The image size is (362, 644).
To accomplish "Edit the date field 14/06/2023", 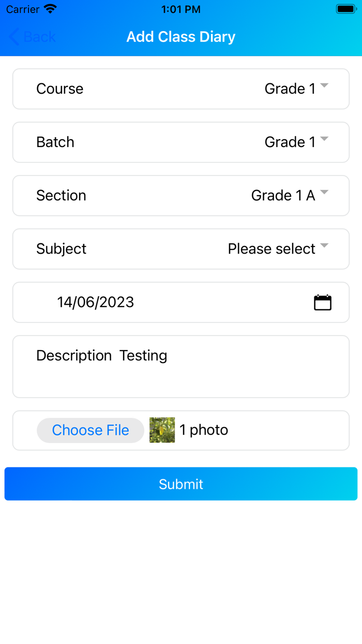I will (96, 302).
